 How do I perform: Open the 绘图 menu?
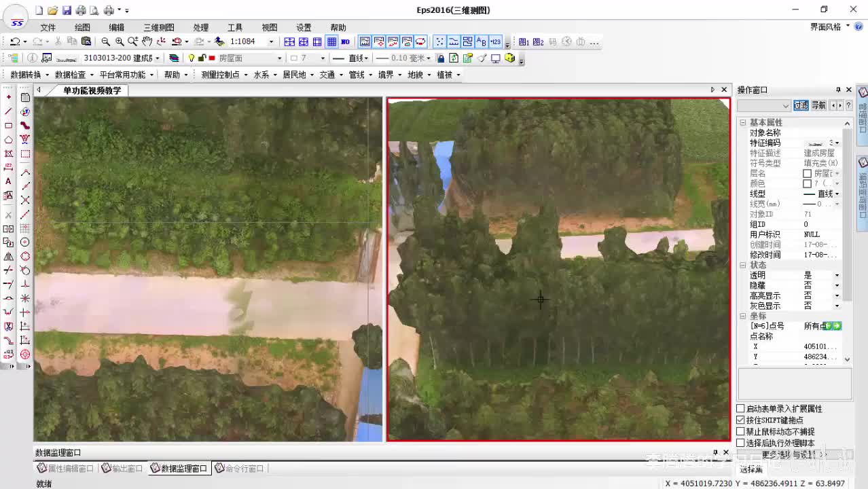(x=82, y=28)
